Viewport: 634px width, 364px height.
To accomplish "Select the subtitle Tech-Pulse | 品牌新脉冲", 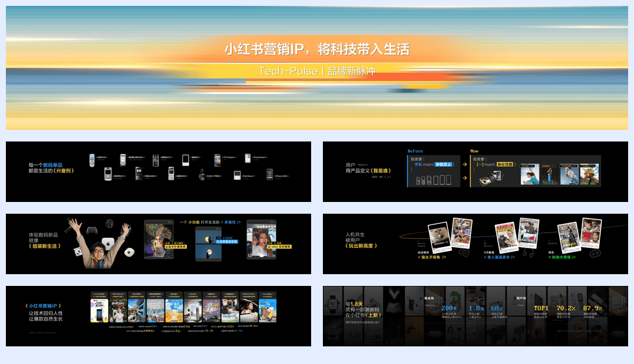I will tap(317, 71).
